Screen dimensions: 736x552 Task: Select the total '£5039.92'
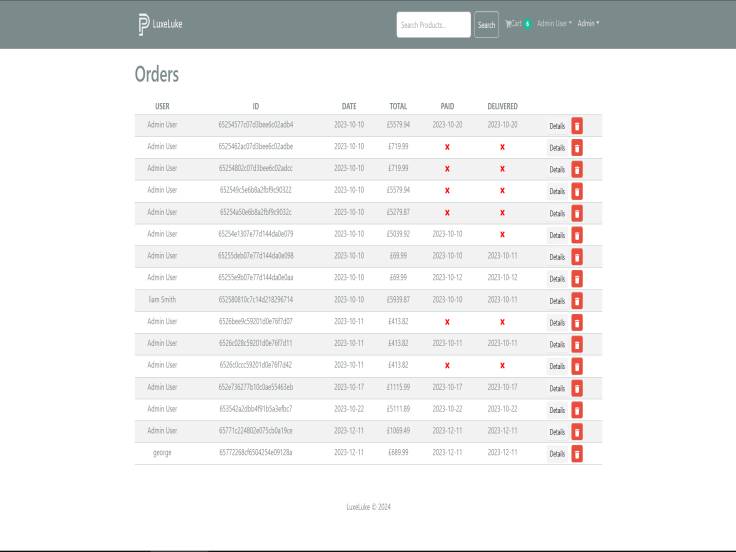click(398, 234)
